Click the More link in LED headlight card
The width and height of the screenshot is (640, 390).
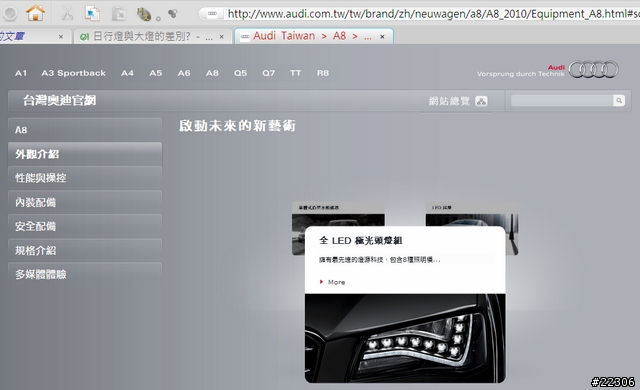(x=336, y=282)
